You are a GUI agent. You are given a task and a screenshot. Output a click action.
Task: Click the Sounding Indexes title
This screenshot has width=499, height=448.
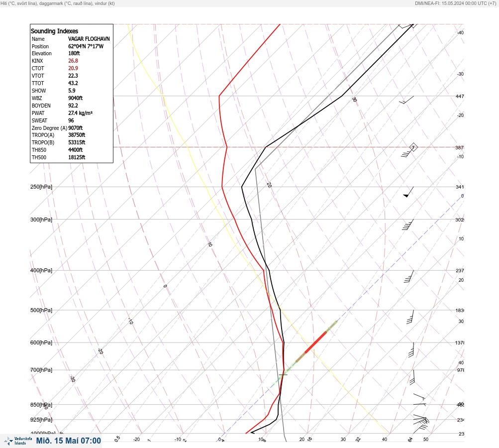[x=54, y=31]
